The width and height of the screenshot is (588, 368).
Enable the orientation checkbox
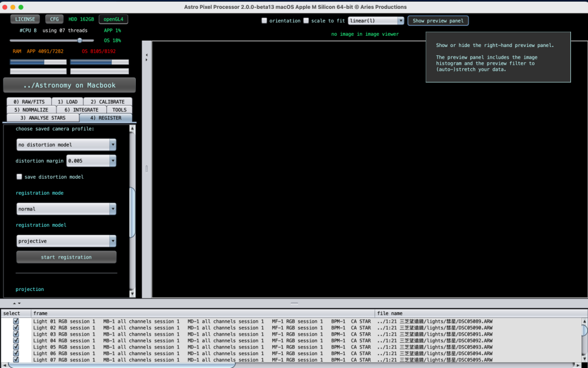(264, 20)
